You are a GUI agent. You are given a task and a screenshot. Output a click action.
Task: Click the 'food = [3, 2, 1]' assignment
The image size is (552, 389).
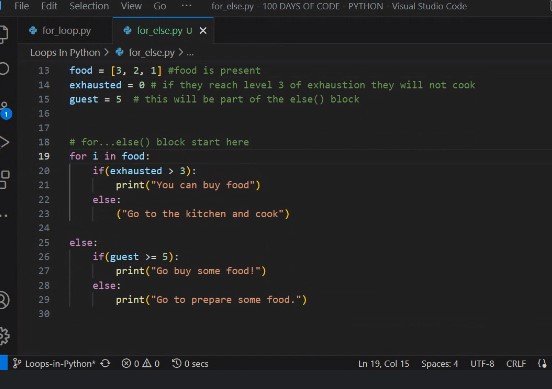(115, 70)
